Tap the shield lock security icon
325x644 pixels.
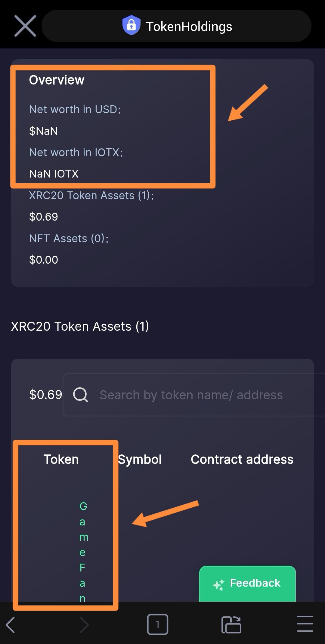point(131,25)
